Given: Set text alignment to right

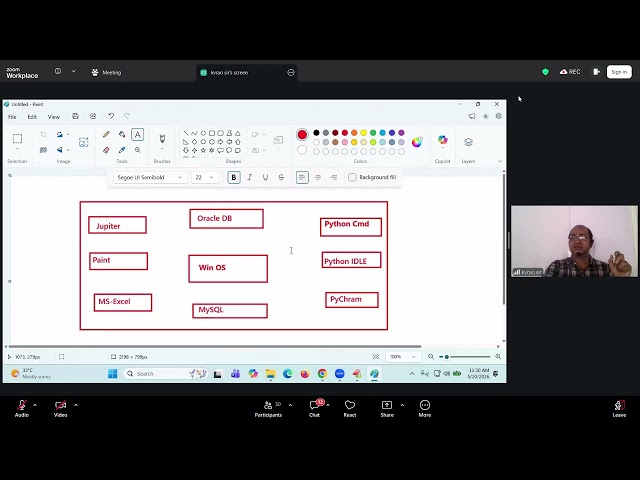Looking at the screenshot, I should coord(334,177).
